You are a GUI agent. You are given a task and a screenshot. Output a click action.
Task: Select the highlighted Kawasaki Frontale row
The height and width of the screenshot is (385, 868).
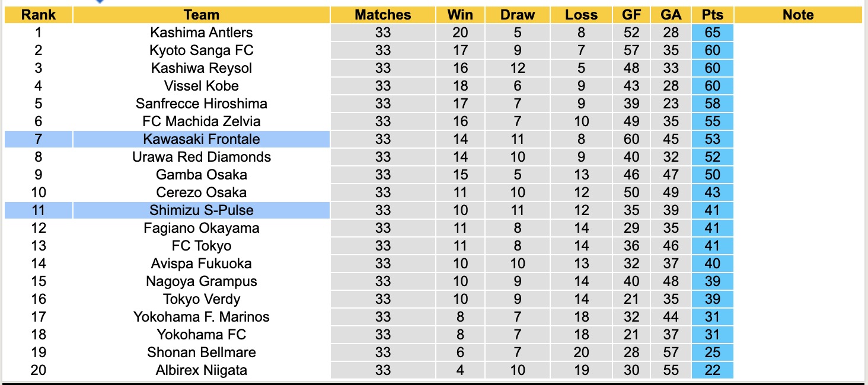(202, 139)
